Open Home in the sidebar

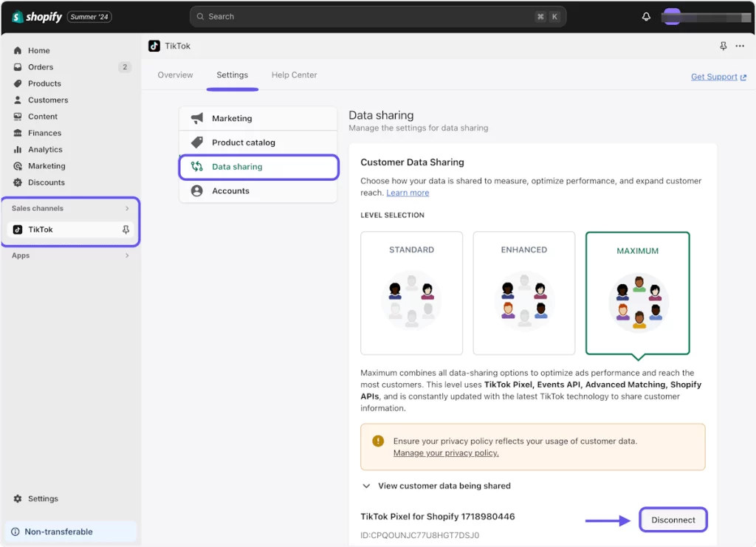[x=38, y=51]
